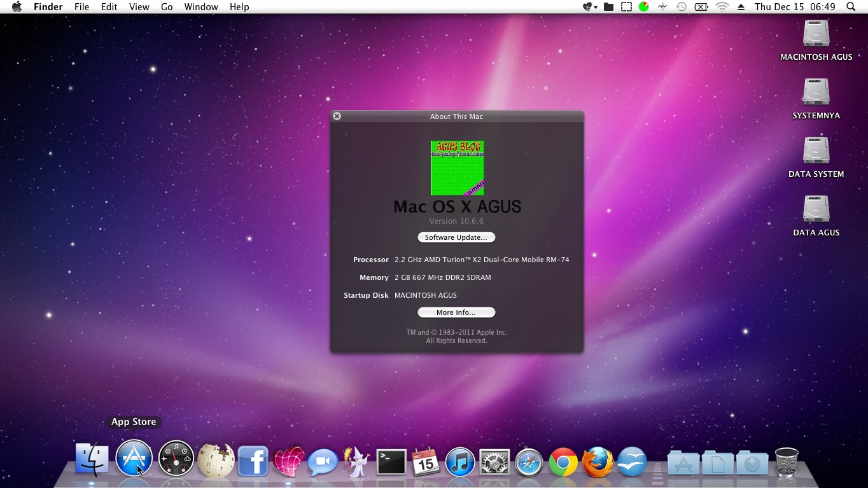Open System Preferences from the Dock
Image resolution: width=868 pixels, height=488 pixels.
coord(494,462)
